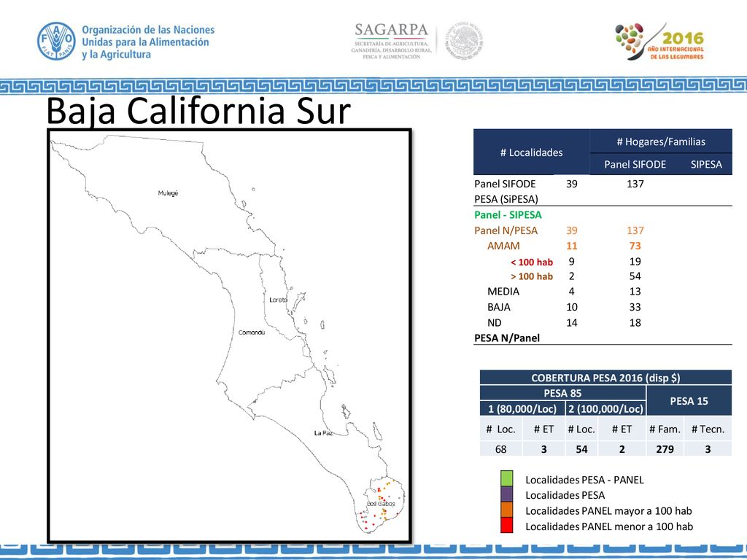Click the "> 100 hab" row label
Image resolution: width=747 pixels, height=560 pixels.
[532, 276]
